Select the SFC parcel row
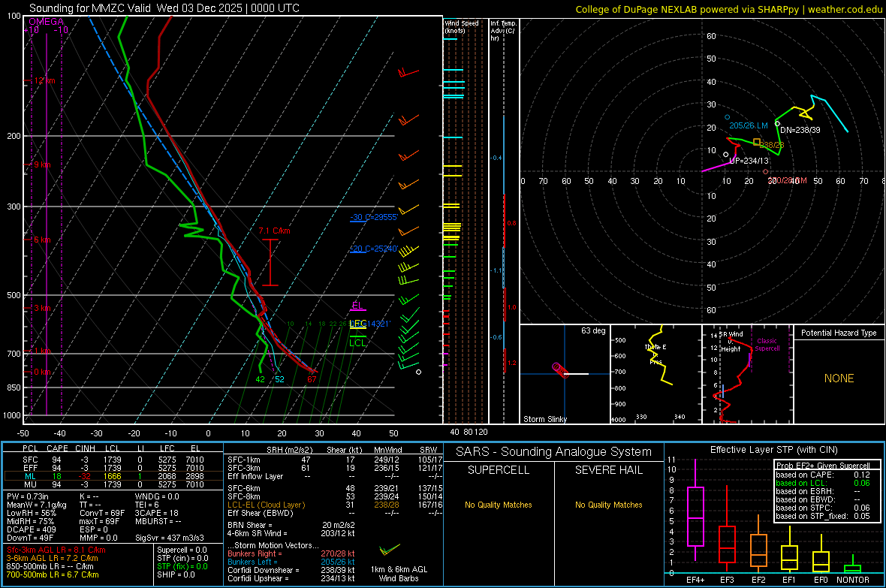The width and height of the screenshot is (886, 588). coord(113,460)
